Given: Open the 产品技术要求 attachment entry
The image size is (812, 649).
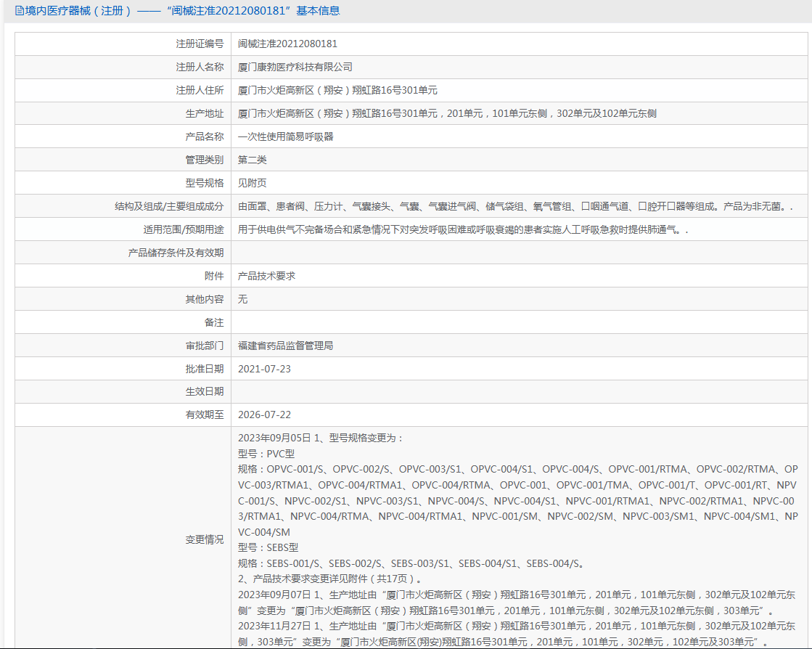Looking at the screenshot, I should pyautogui.click(x=267, y=276).
